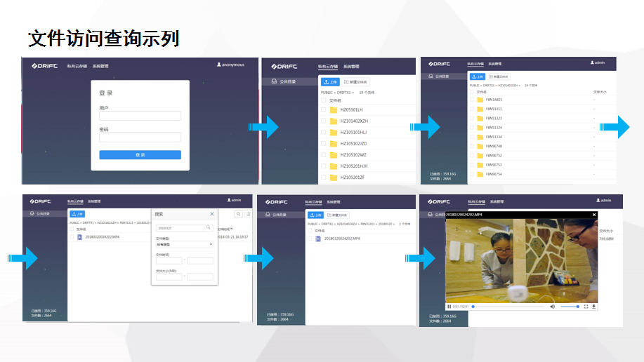Tick checkbox beside F8N51334 folder

(x=472, y=137)
